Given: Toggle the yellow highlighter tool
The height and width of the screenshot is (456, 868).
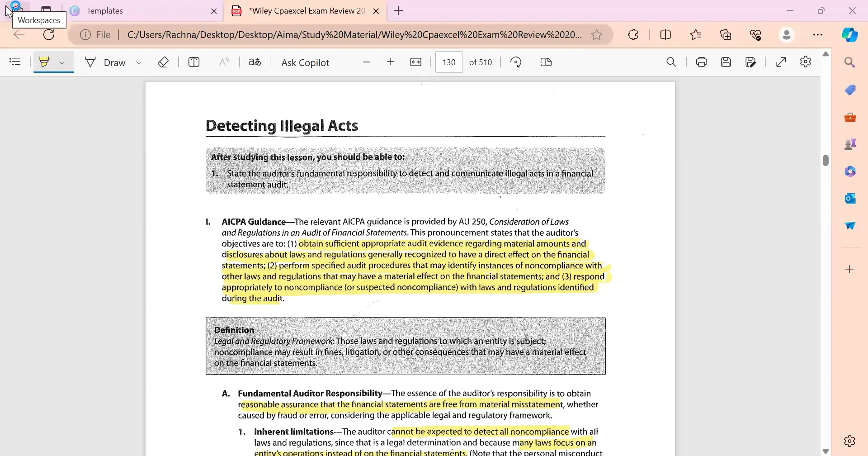Looking at the screenshot, I should tap(44, 62).
